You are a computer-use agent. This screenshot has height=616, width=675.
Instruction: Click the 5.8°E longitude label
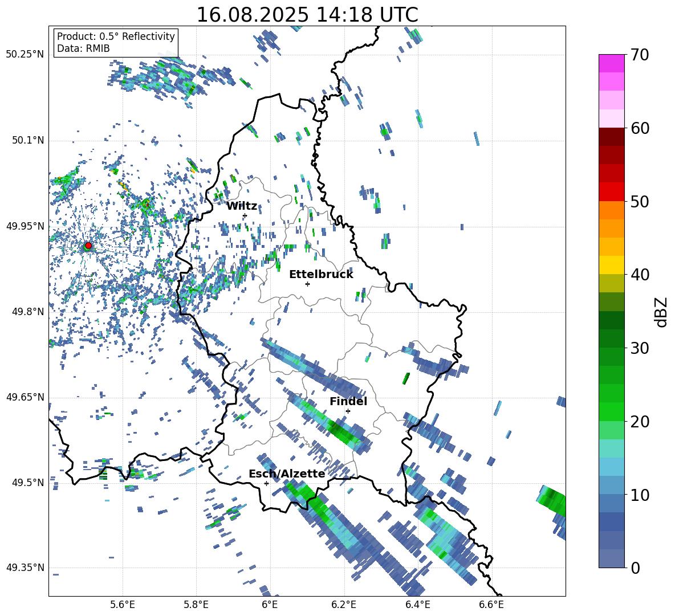196,605
